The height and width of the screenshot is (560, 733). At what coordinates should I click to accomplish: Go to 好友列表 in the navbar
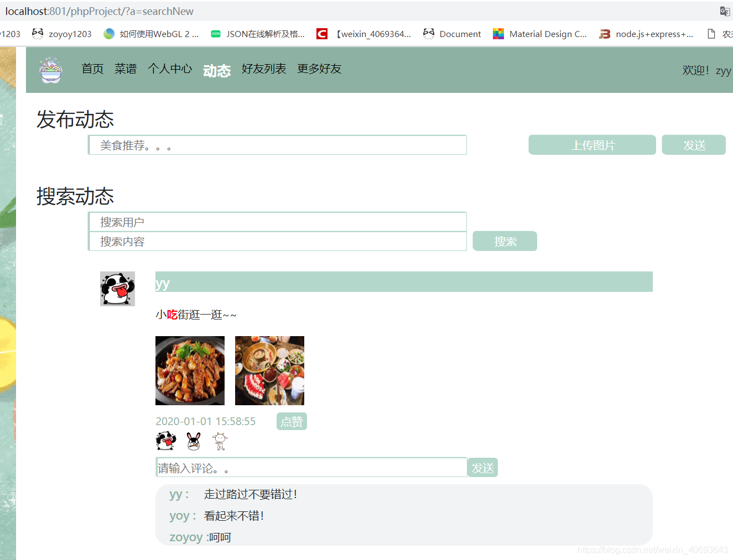point(264,69)
